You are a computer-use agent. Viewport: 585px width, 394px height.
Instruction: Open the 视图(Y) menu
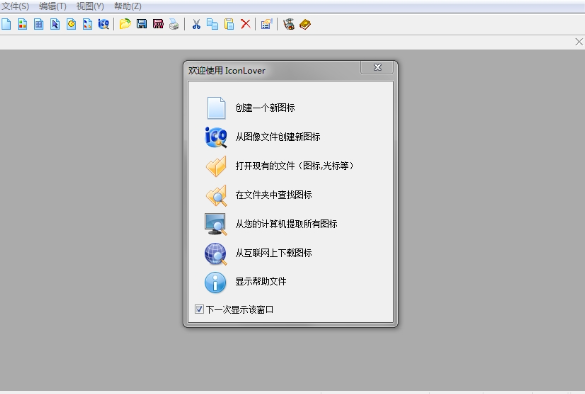tap(90, 6)
